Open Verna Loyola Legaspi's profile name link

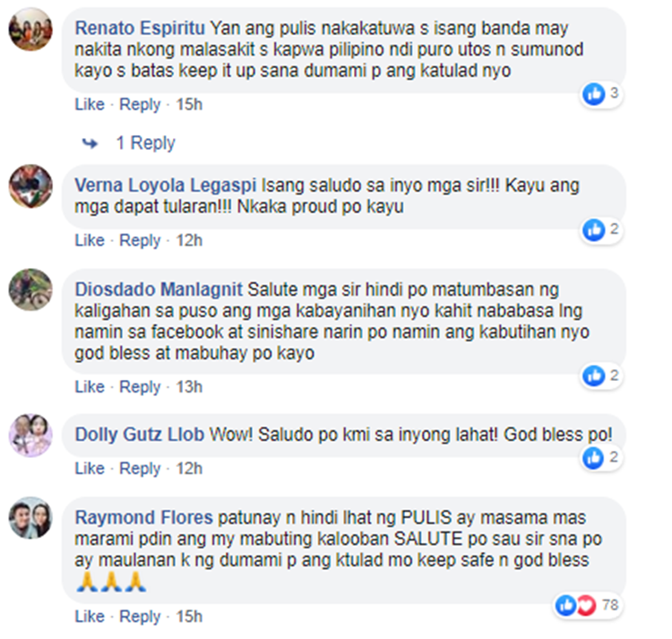point(166,186)
